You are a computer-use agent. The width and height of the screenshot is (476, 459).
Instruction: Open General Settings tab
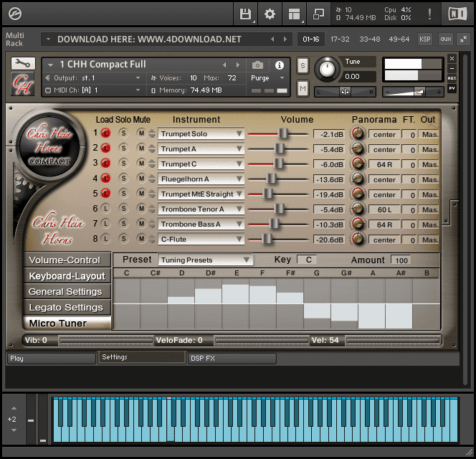(67, 292)
